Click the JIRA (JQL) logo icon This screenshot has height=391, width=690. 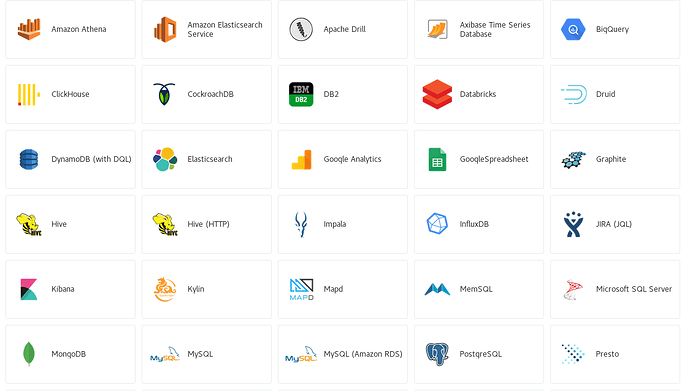[x=573, y=224]
